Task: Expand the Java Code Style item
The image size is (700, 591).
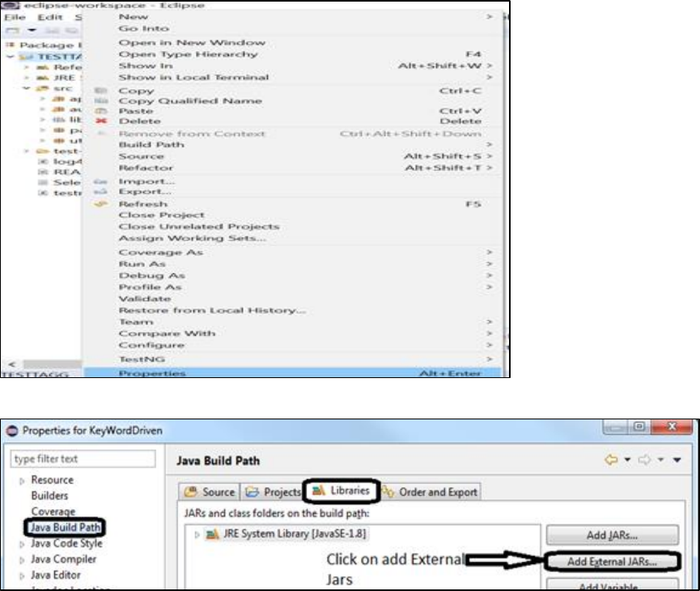Action: (x=22, y=545)
